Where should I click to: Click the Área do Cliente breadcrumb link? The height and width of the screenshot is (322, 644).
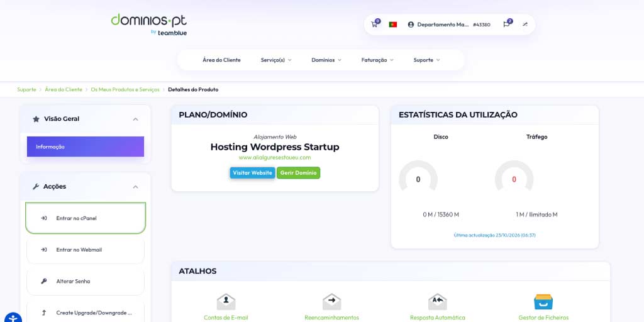coord(64,89)
